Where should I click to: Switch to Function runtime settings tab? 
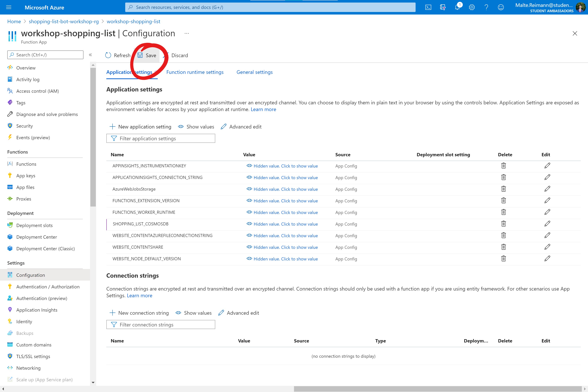195,72
